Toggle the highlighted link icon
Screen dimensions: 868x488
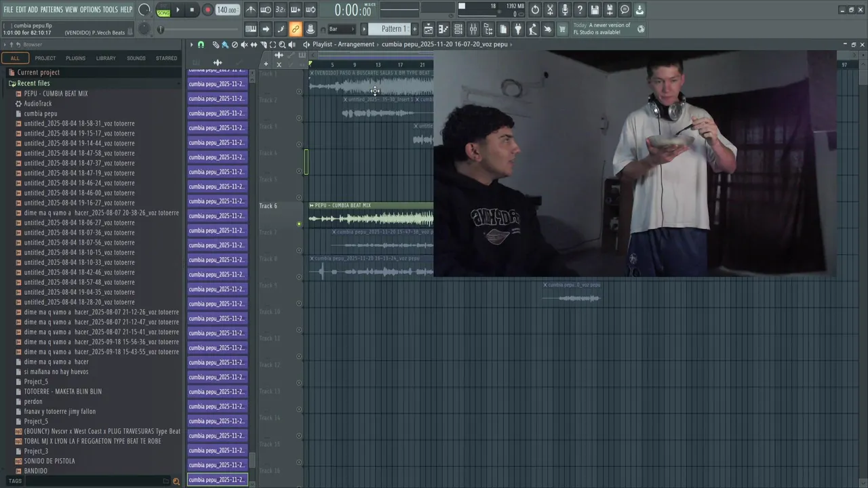coord(296,29)
